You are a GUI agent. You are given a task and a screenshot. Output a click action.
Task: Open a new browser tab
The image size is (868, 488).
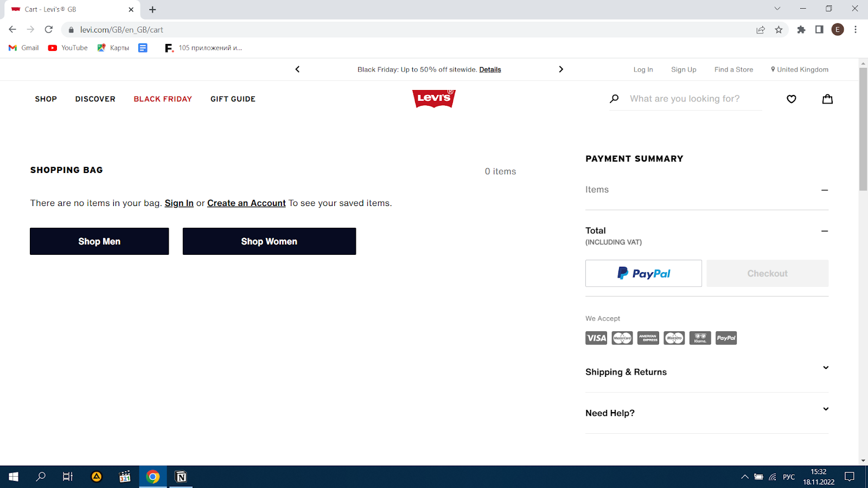tap(152, 9)
